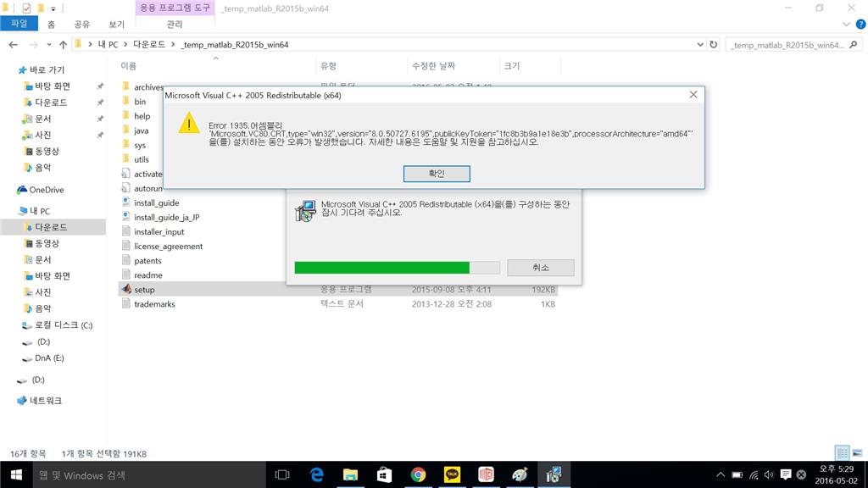Screen dimensions: 868x488
Task: Open the 홈 ribbon tab
Action: pos(51,25)
